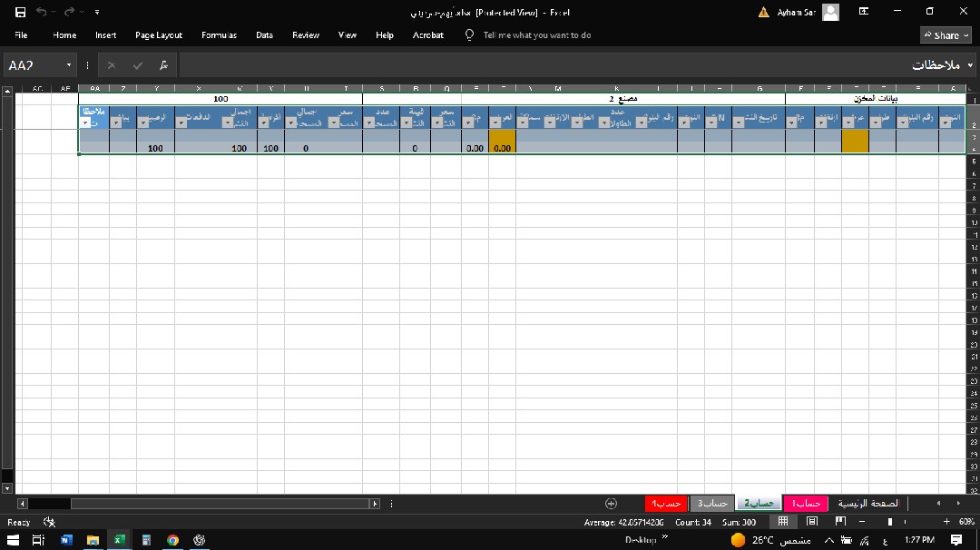
Task: Click the zoom in plus icon
Action: tap(947, 522)
